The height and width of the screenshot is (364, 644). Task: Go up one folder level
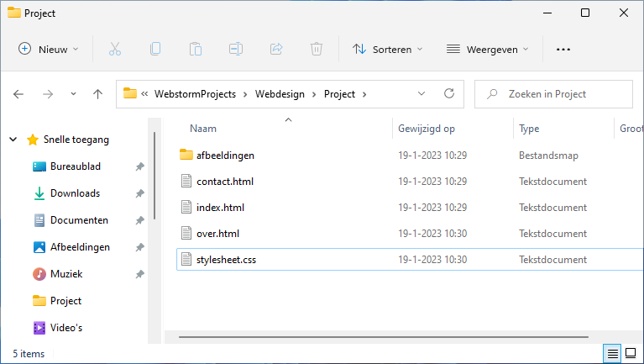pyautogui.click(x=97, y=94)
